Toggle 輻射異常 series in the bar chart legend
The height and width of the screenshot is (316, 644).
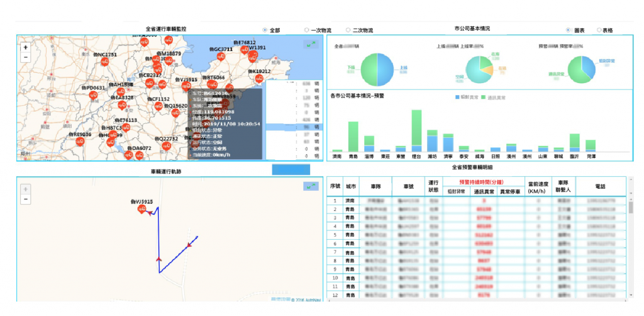click(x=467, y=98)
